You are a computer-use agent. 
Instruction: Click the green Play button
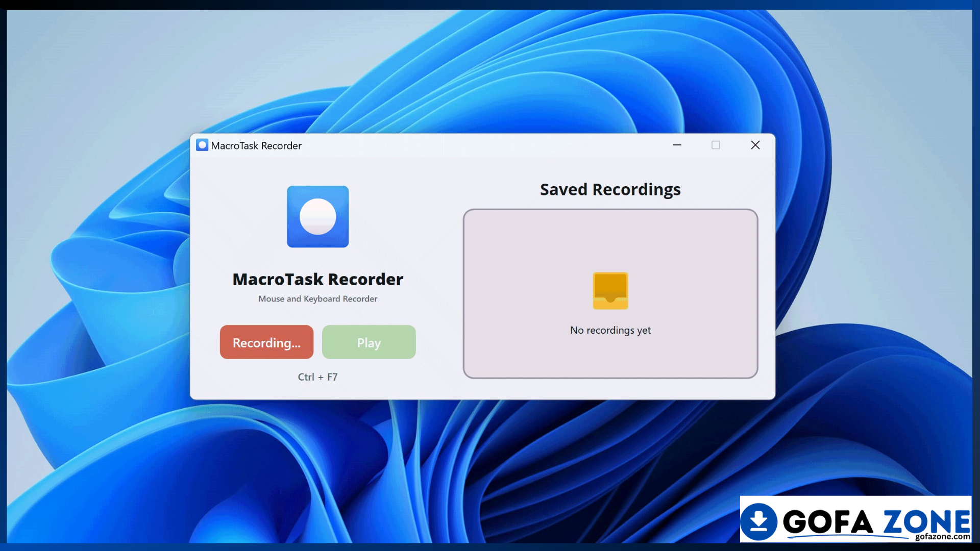(x=369, y=342)
